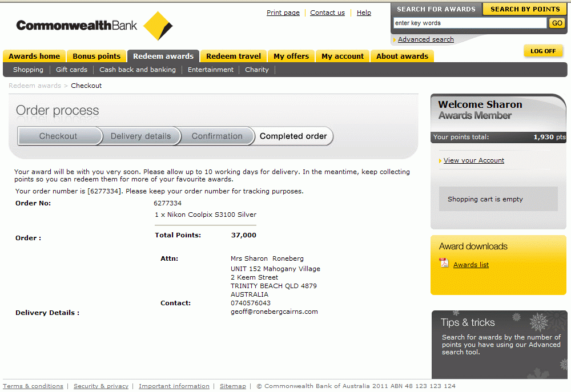
Task: Open the Awards list download link
Action: pos(471,265)
